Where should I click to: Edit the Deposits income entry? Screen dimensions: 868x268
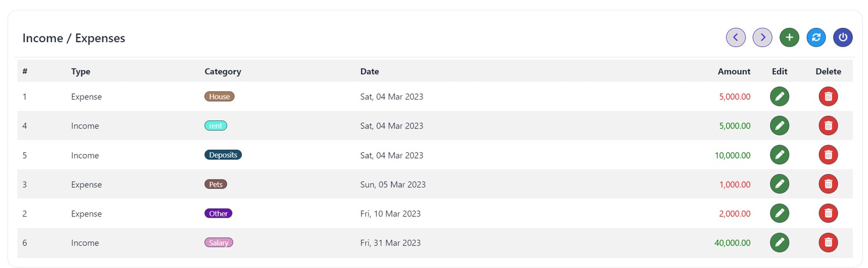tap(779, 155)
